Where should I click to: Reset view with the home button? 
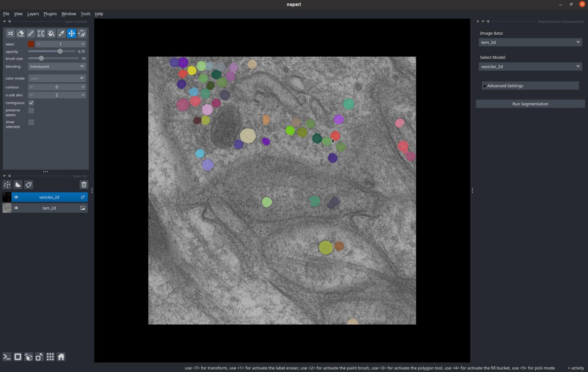[x=61, y=357]
